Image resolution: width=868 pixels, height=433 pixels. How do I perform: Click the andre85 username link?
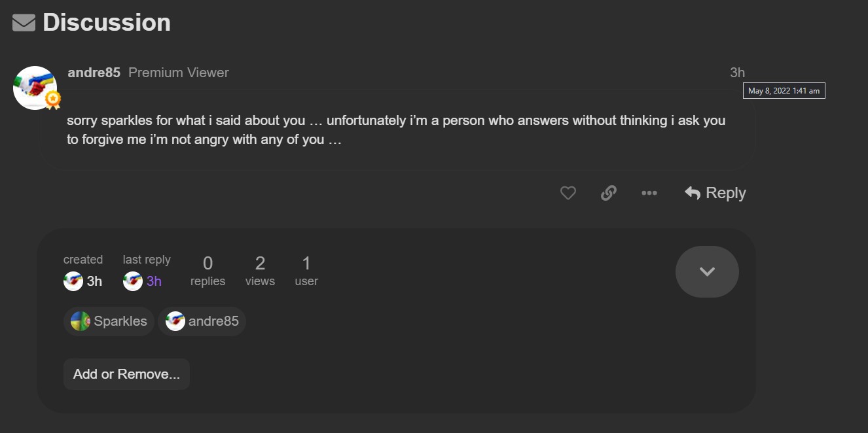[x=94, y=73]
